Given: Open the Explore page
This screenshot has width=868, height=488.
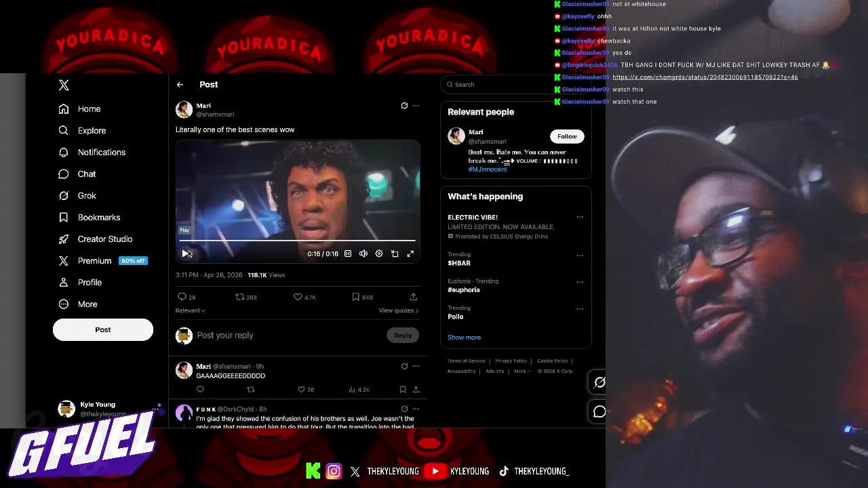Looking at the screenshot, I should [x=82, y=130].
